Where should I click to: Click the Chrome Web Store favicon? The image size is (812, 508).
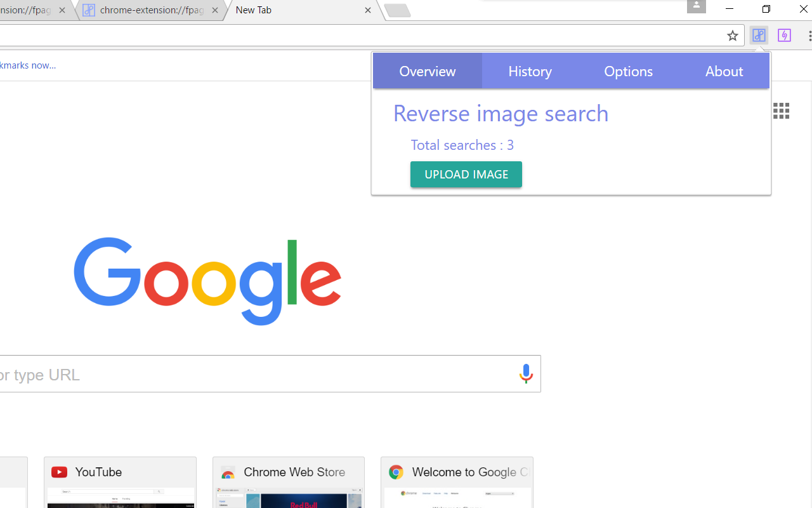coord(228,472)
